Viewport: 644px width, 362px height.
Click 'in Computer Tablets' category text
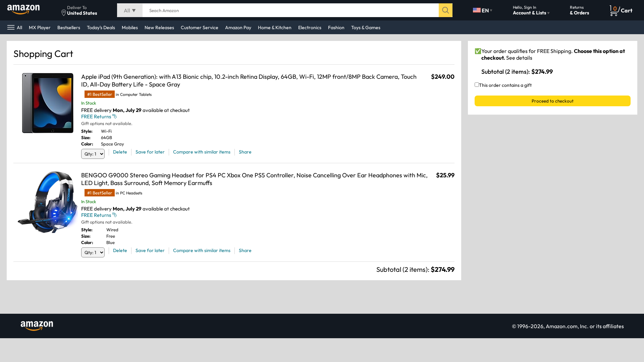tap(133, 95)
